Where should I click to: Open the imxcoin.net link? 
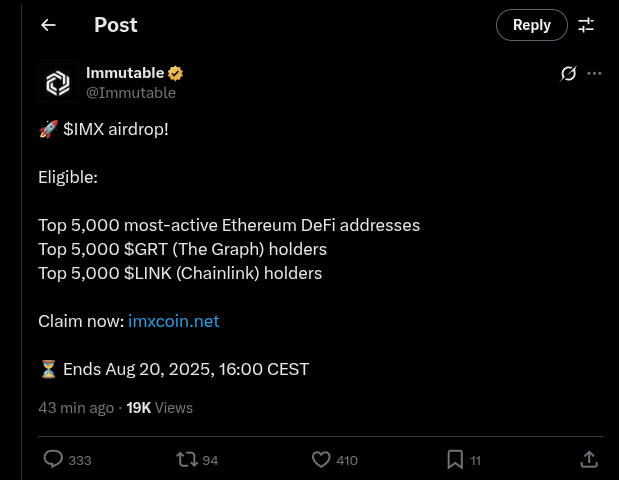[174, 321]
